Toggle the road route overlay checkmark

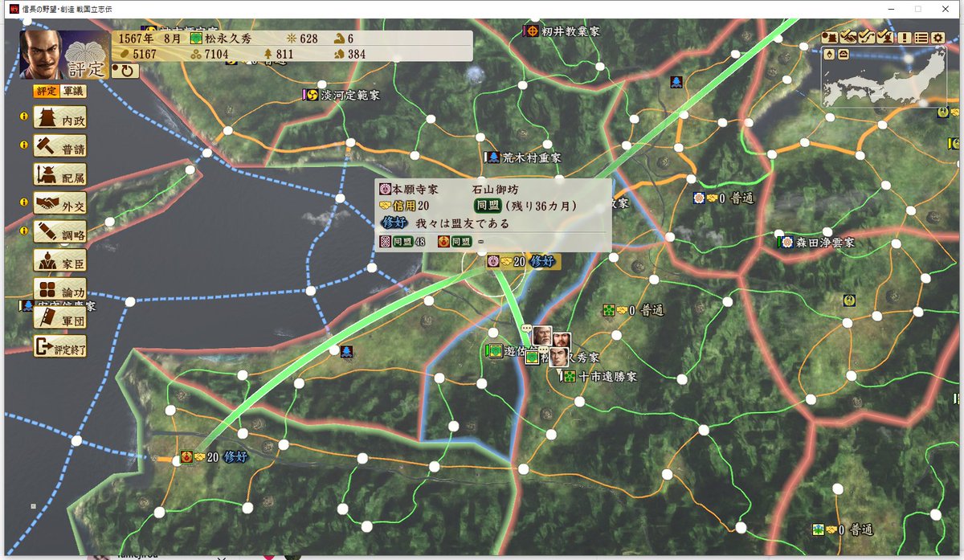coord(866,37)
